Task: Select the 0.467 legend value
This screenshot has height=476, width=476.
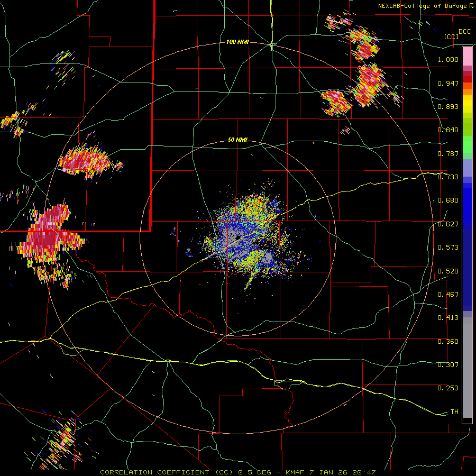Action: (x=448, y=295)
